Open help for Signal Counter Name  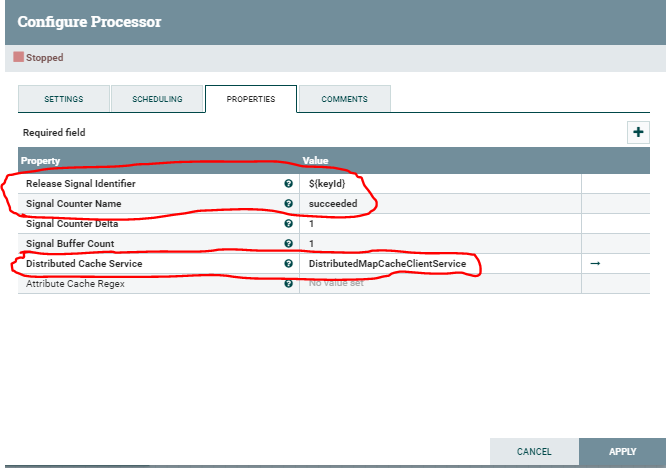click(x=288, y=203)
